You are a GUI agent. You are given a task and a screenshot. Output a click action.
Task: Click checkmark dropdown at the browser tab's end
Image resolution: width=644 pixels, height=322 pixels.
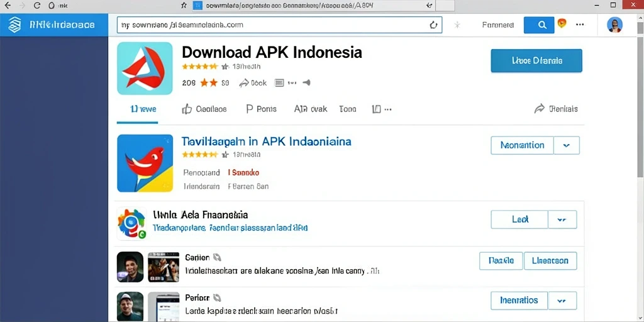(429, 5)
